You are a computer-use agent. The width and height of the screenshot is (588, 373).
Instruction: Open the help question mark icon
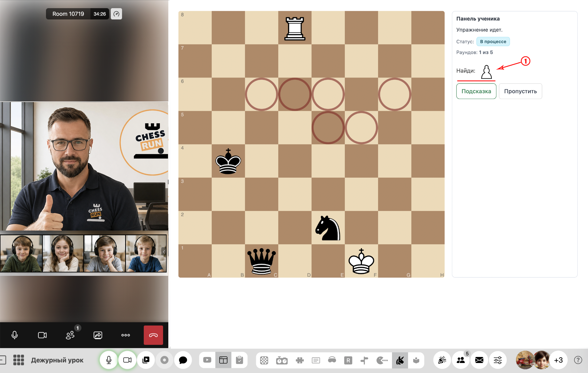tap(578, 360)
